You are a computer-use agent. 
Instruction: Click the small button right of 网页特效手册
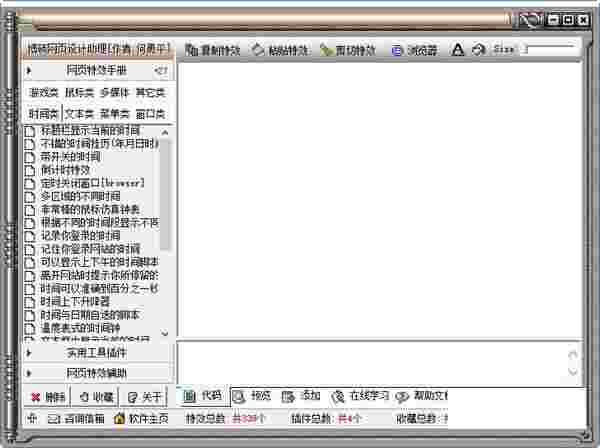click(161, 70)
